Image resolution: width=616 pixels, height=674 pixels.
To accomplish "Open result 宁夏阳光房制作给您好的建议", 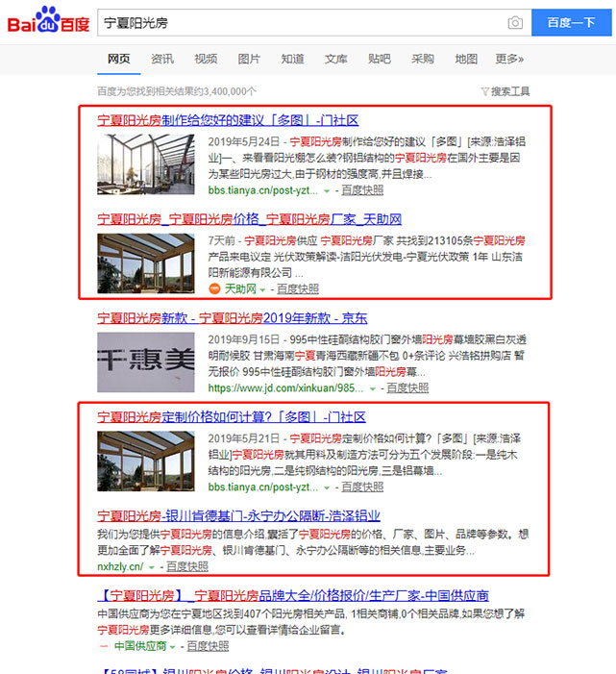I will 228,120.
